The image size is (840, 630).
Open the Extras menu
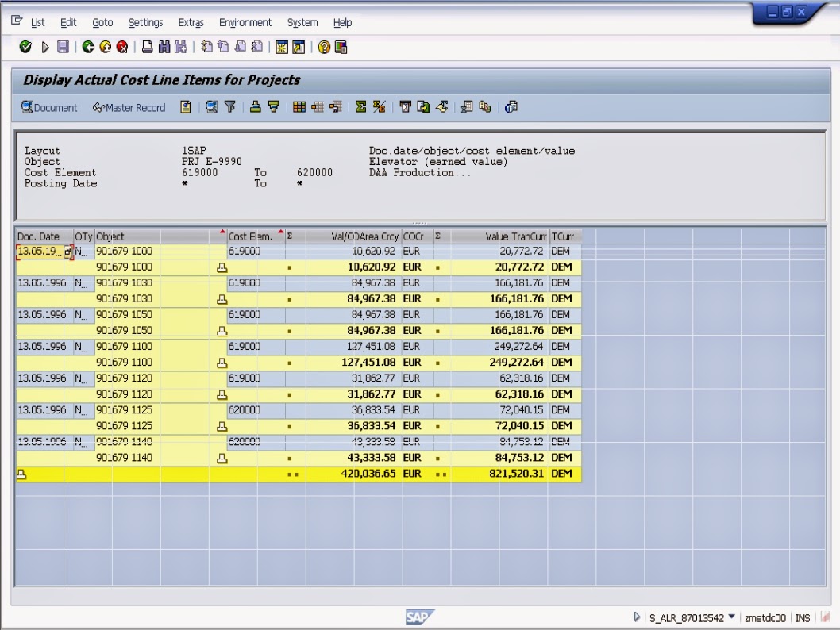click(191, 23)
